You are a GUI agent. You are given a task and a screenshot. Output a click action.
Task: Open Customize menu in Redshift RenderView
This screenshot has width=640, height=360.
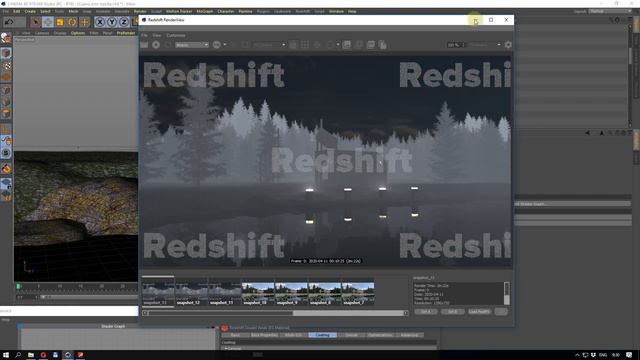[176, 36]
